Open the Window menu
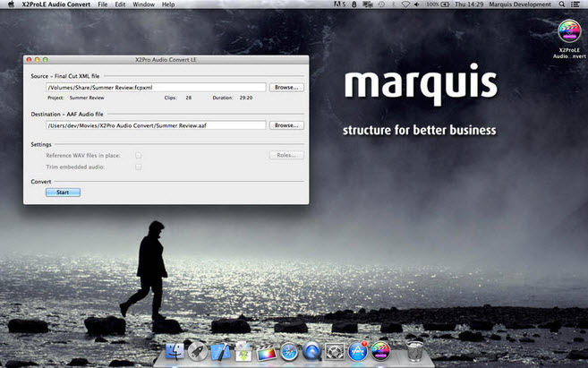 click(x=143, y=4)
